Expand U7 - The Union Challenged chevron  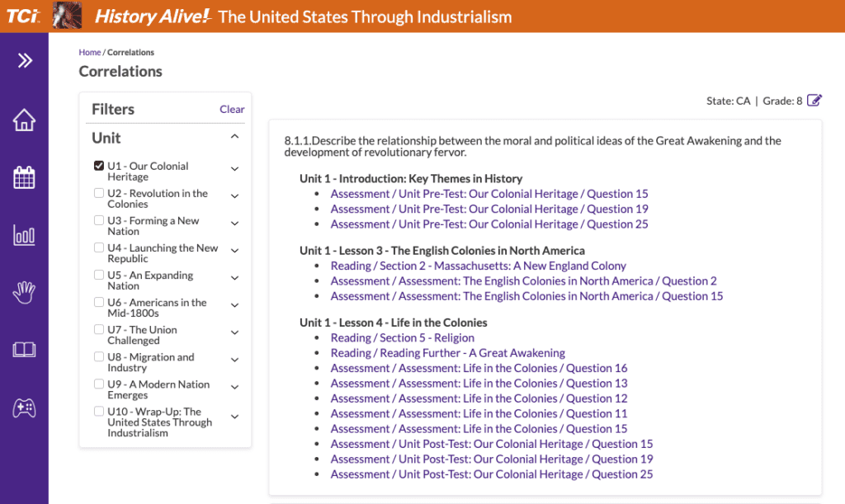point(234,332)
